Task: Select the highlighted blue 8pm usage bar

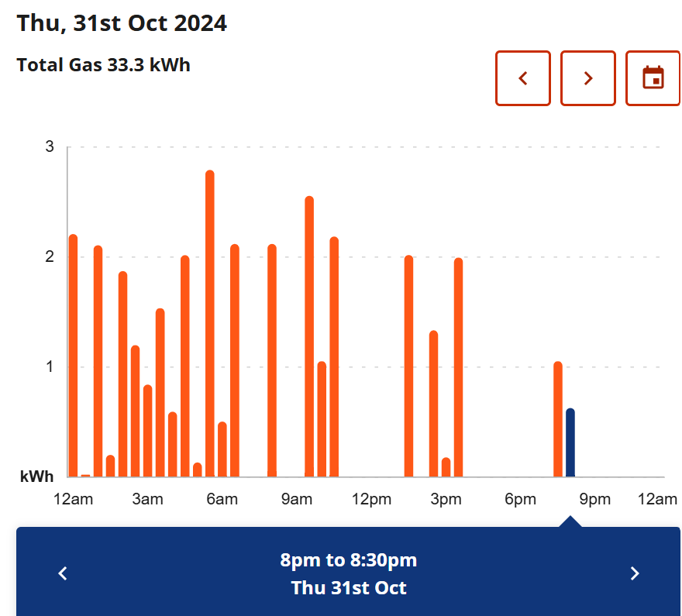Action: click(570, 443)
